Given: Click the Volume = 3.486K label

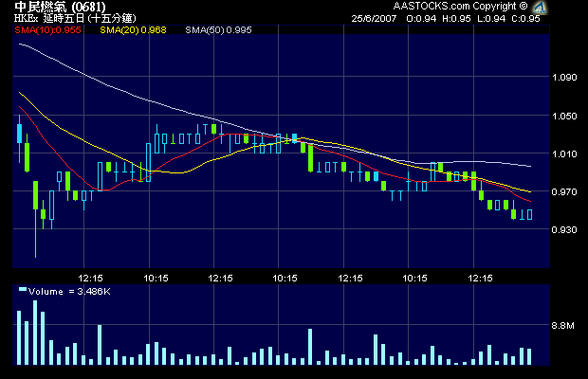Looking at the screenshot, I should point(69,292).
